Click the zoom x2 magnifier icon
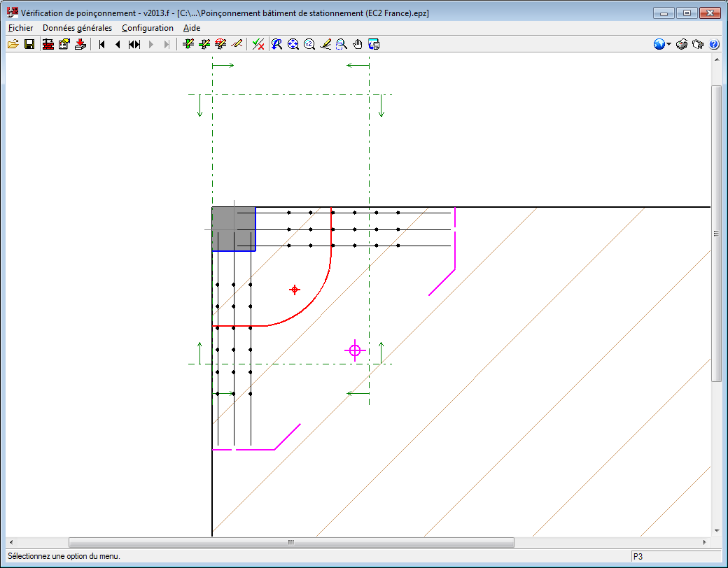Image resolution: width=728 pixels, height=568 pixels. 309,44
